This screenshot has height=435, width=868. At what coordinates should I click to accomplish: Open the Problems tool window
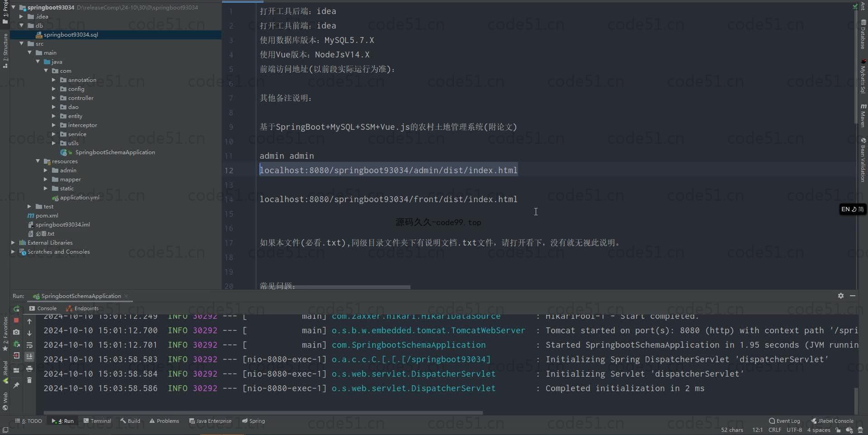164,421
